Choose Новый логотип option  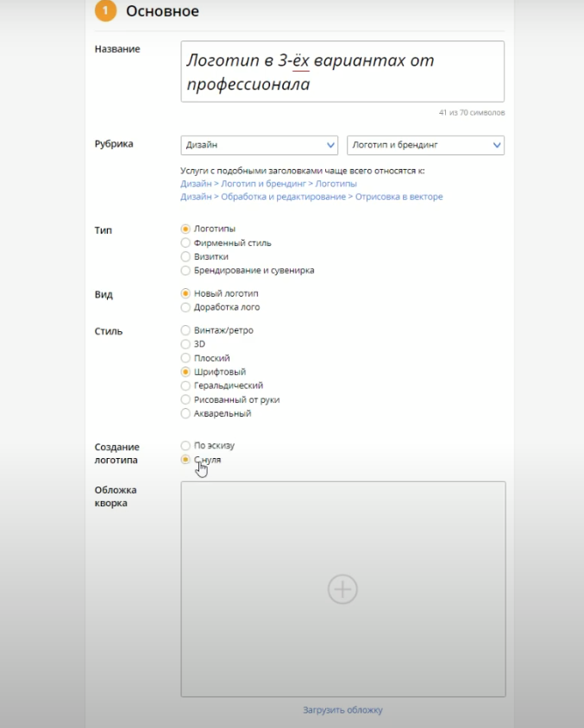(185, 294)
